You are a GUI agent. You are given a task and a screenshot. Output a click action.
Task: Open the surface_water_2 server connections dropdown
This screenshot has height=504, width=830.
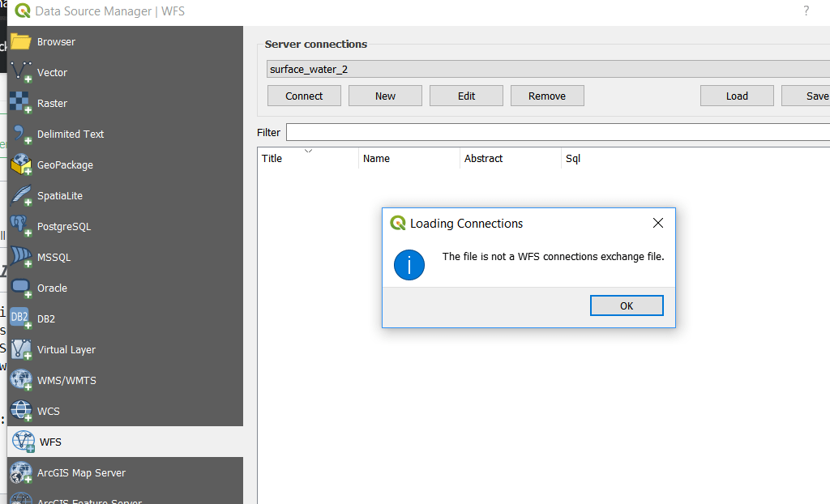(548, 70)
